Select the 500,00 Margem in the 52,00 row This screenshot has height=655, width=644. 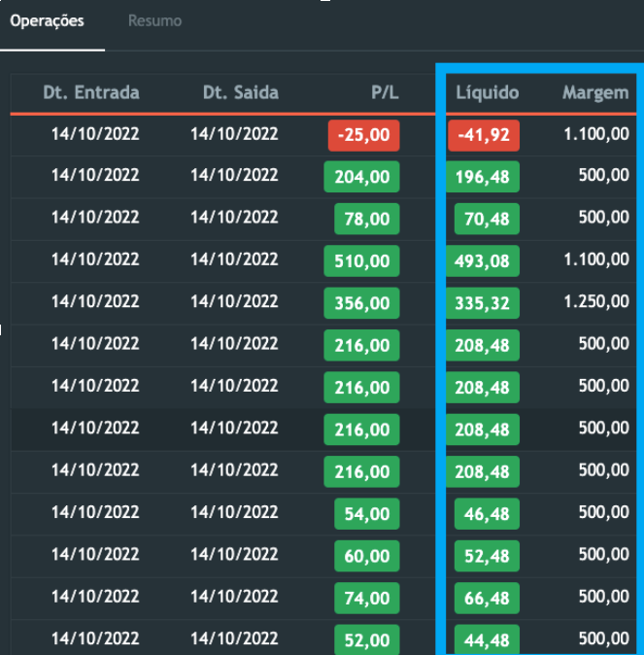pyautogui.click(x=604, y=638)
